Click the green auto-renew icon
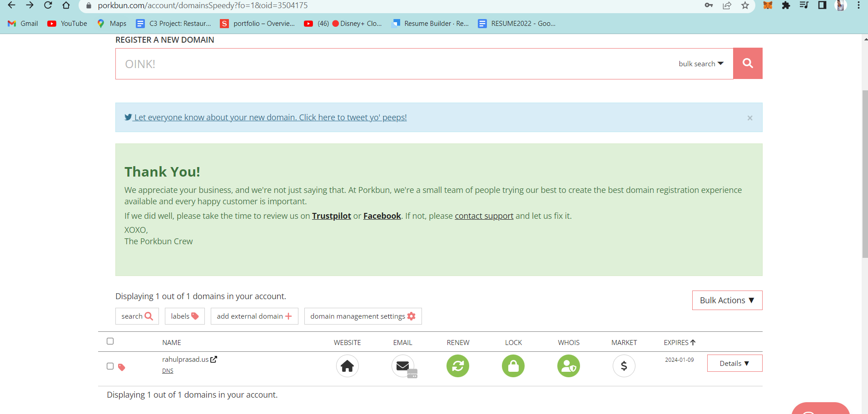868x414 pixels. (x=458, y=366)
